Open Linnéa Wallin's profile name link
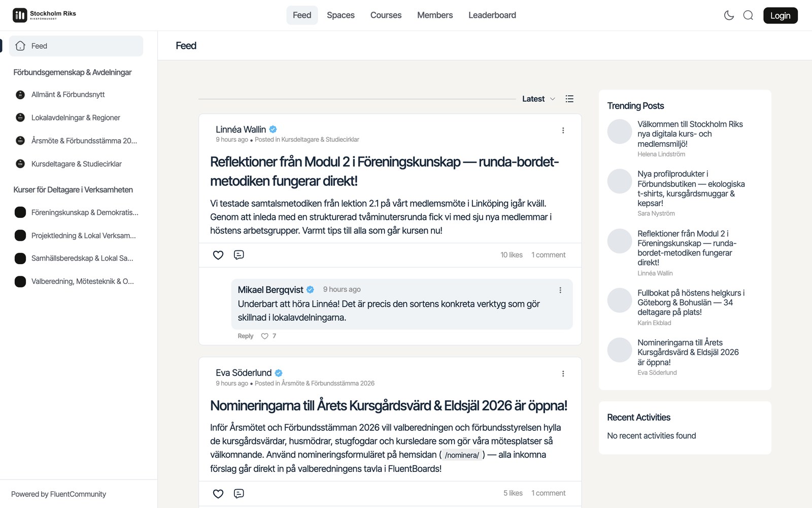Image resolution: width=812 pixels, height=508 pixels. pos(241,130)
